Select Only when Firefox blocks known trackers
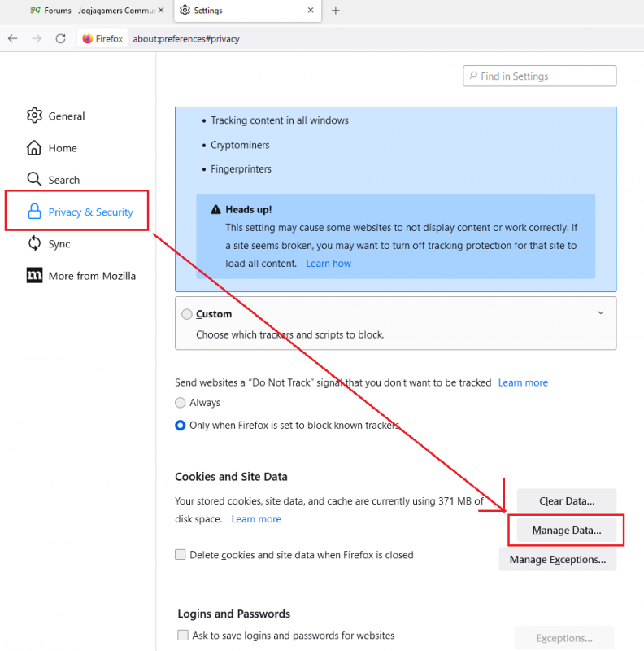 tap(180, 426)
